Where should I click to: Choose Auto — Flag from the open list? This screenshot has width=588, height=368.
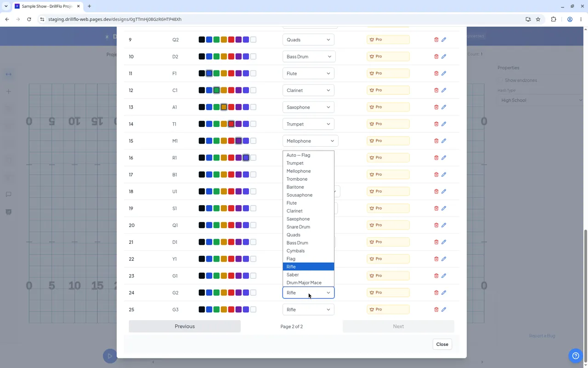click(x=308, y=155)
